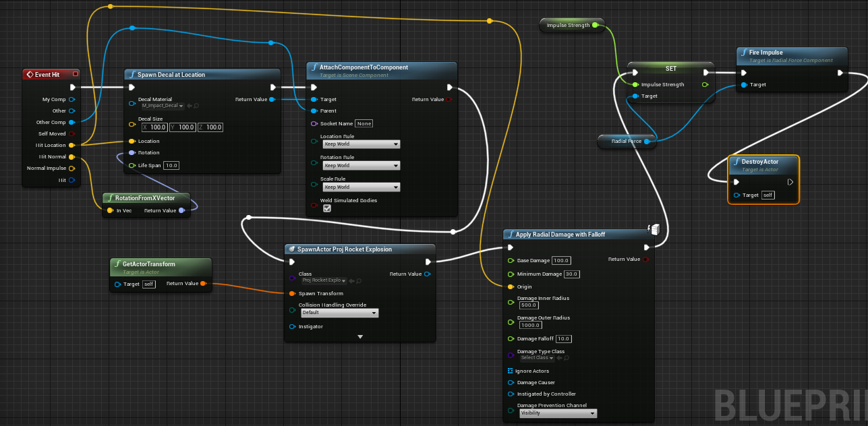Select Apply Radial Damage with Falloff header
The image size is (868, 426).
(579, 235)
